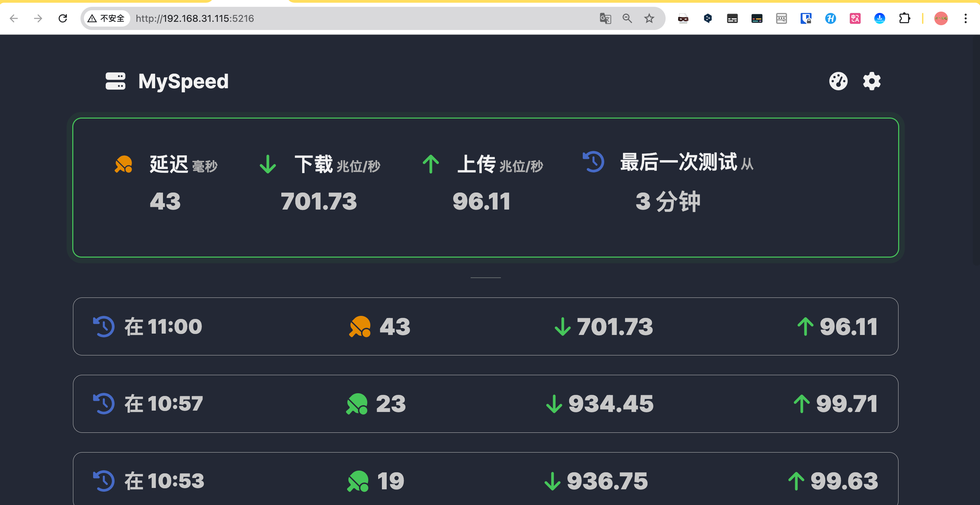980x505 pixels.
Task: Open the MySpeed settings gear
Action: [x=872, y=81]
